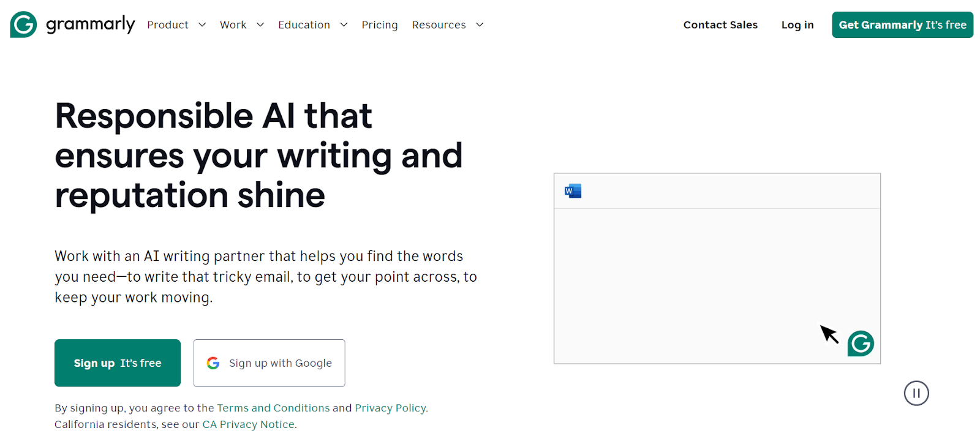Expand the Resources dropdown chevron
The height and width of the screenshot is (436, 980).
[x=480, y=25]
